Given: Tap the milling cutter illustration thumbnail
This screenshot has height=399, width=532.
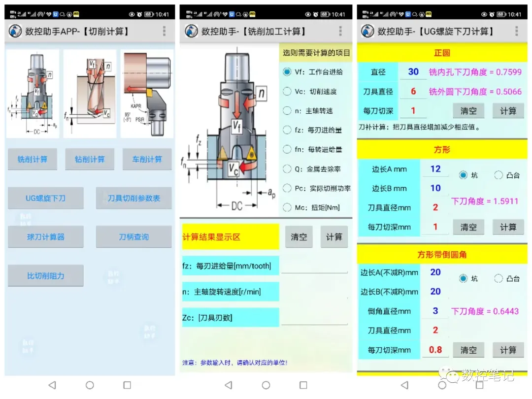Looking at the screenshot, I should [x=33, y=94].
